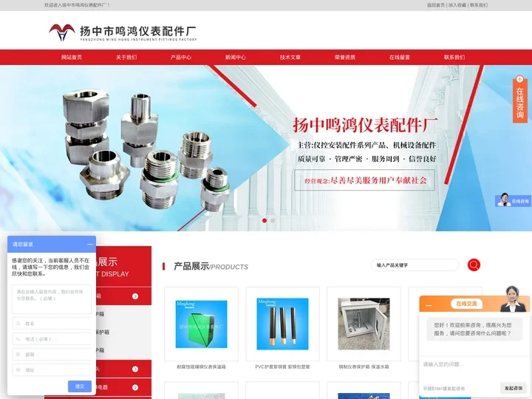The height and width of the screenshot is (399, 532).
Task: Focus the 电话 (必填) phone field
Action: point(52,339)
